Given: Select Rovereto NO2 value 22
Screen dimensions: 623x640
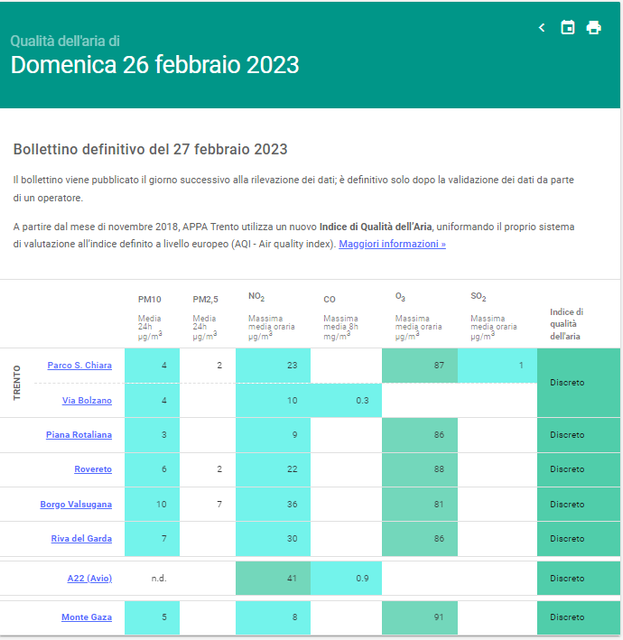Looking at the screenshot, I should coord(273,469).
